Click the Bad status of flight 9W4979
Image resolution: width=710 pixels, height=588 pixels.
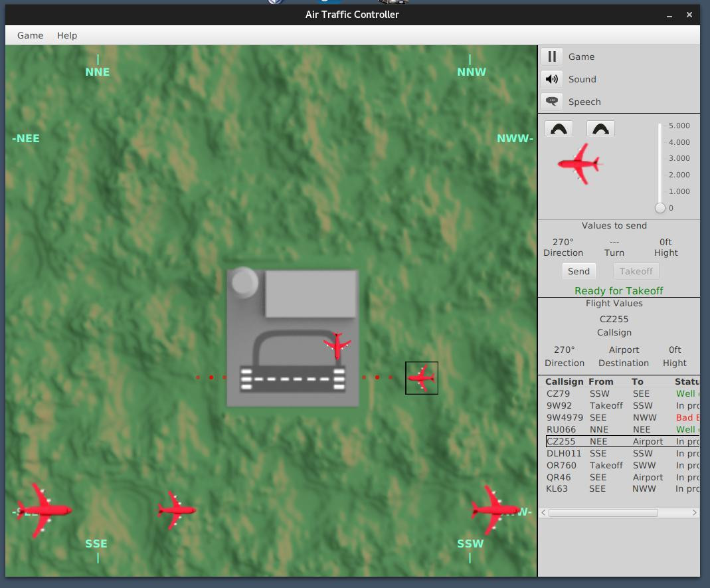[x=687, y=418]
